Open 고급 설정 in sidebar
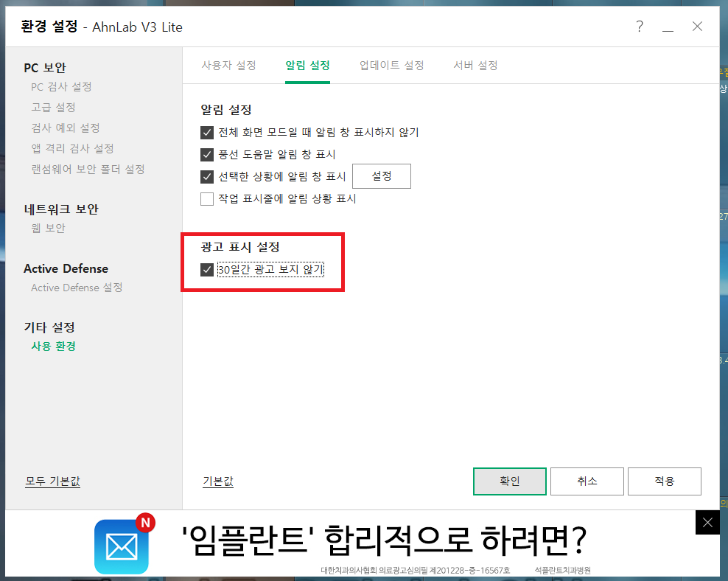This screenshot has height=581, width=728. (53, 108)
